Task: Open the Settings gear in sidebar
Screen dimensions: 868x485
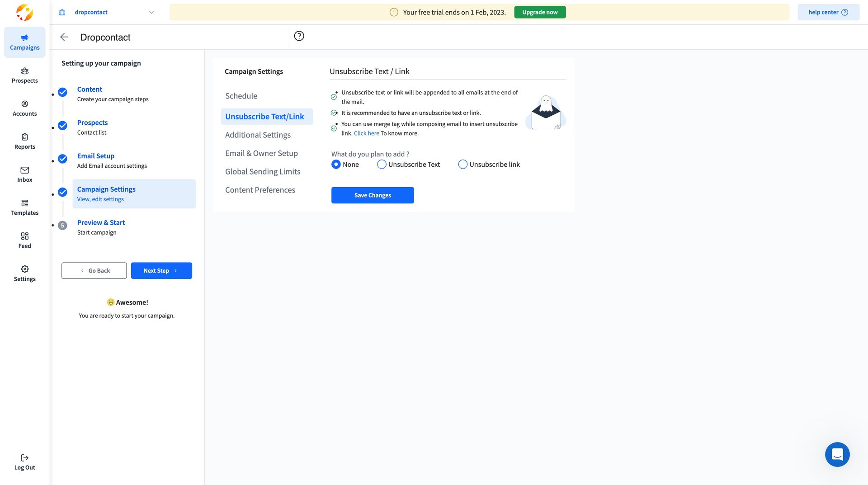Action: coord(24,273)
